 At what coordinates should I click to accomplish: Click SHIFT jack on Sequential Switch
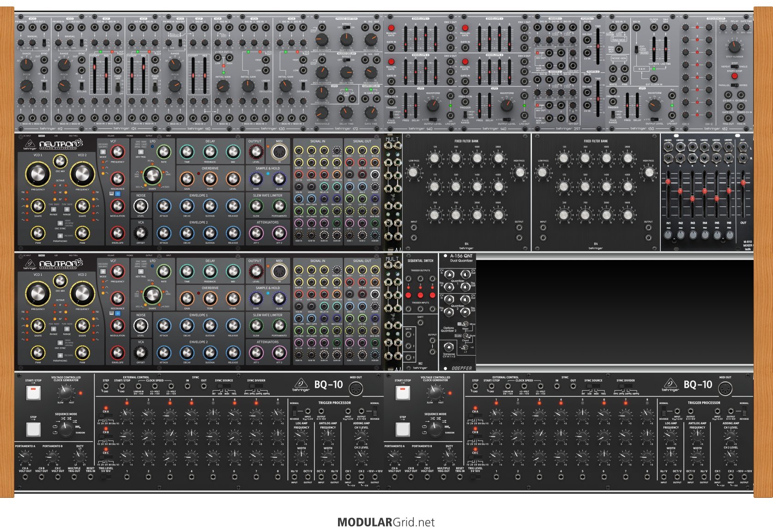click(420, 323)
